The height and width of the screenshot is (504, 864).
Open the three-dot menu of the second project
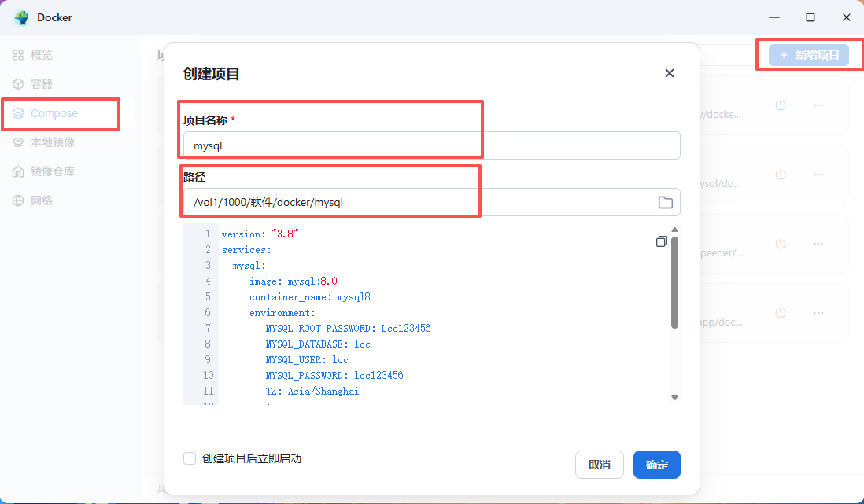tap(818, 175)
